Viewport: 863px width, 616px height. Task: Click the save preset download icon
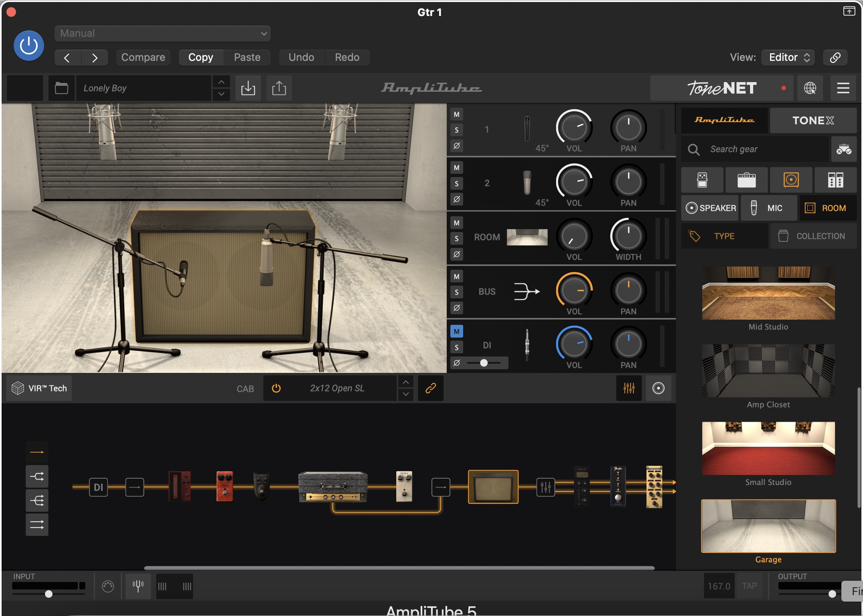click(x=248, y=88)
